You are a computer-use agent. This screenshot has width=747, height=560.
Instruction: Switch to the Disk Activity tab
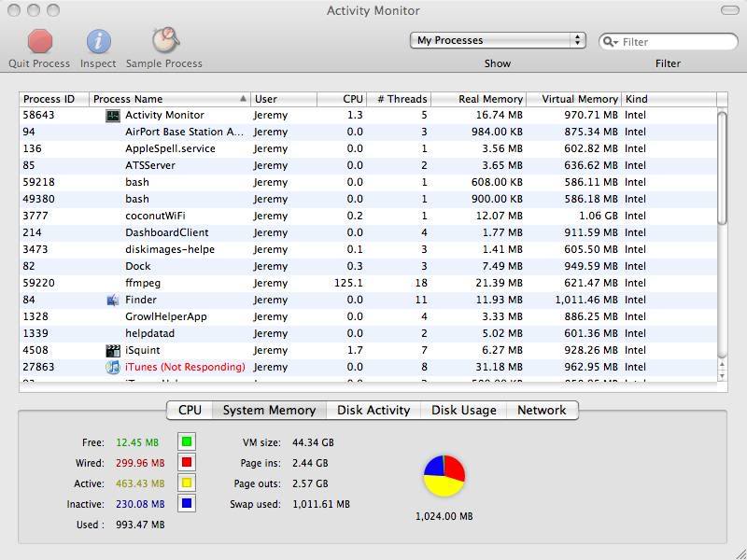pyautogui.click(x=373, y=411)
